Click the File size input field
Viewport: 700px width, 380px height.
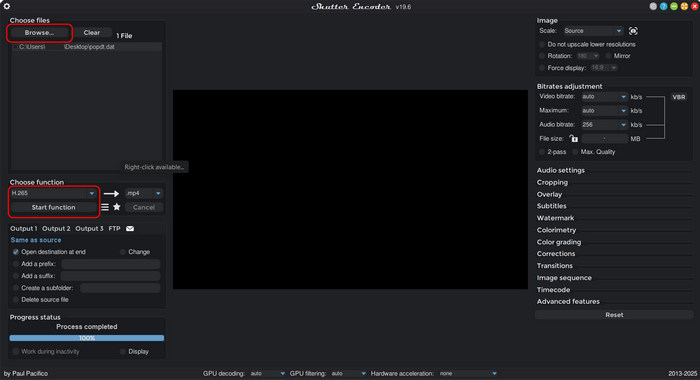[x=604, y=139]
